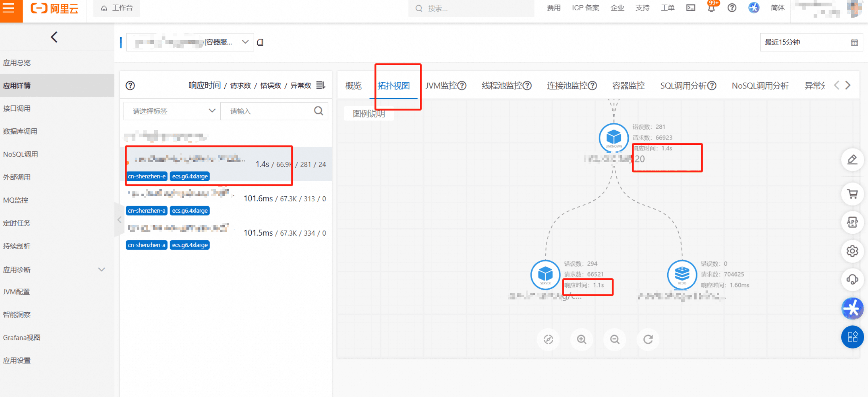Click the zoom out magnifier on topology

point(614,339)
